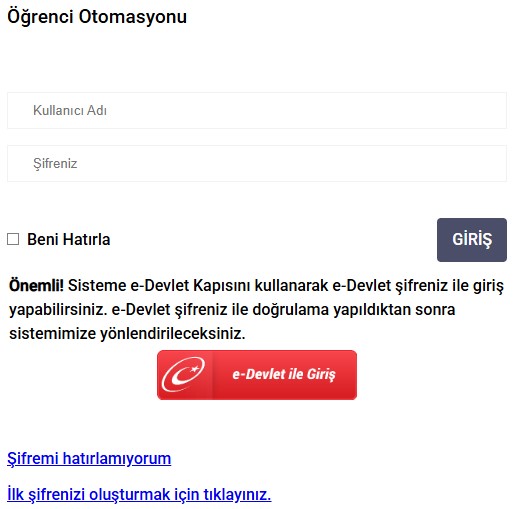Image resolution: width=516 pixels, height=509 pixels.
Task: Click the word 'hatırlamıyorum' in the password link
Action: tap(117, 458)
